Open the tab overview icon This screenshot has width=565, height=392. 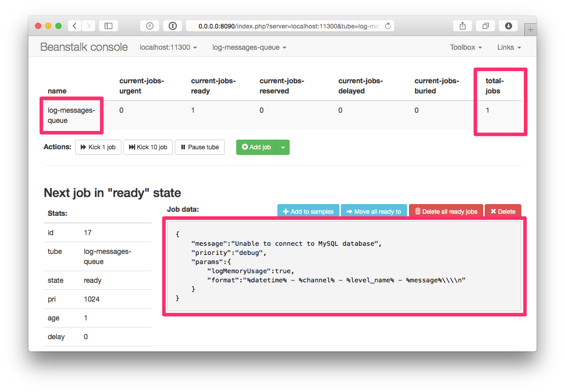coord(485,25)
